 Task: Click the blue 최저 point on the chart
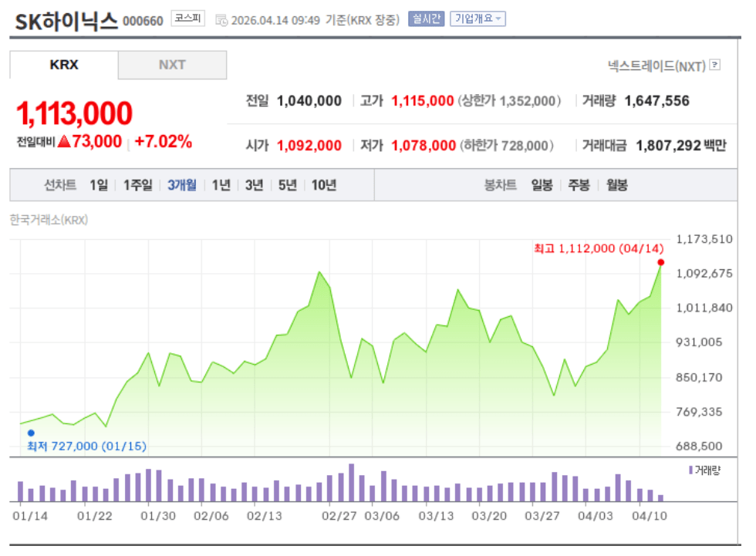tap(31, 433)
